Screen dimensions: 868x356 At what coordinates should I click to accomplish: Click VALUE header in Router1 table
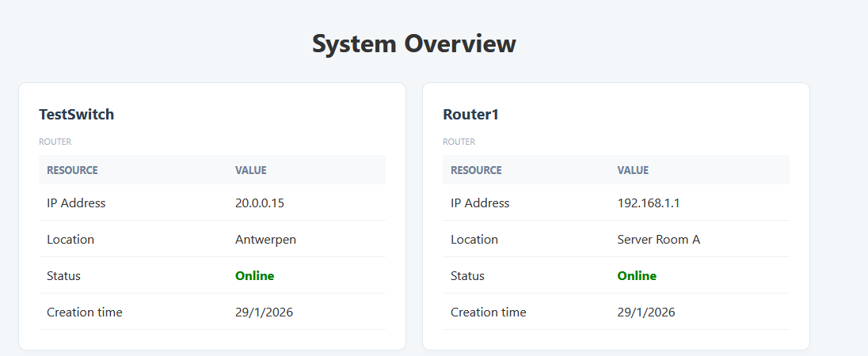tap(633, 170)
